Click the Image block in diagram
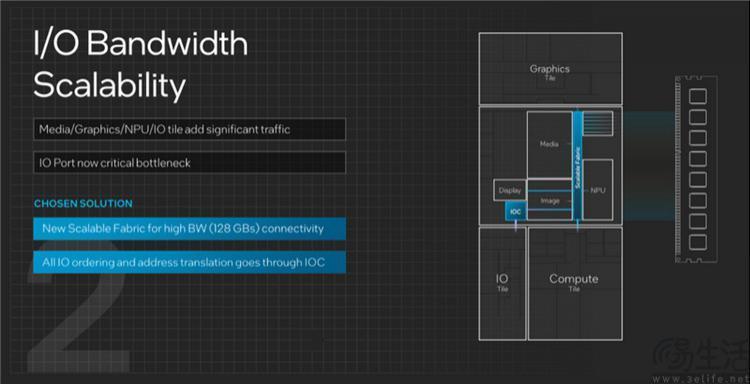Image resolution: width=750 pixels, height=384 pixels. click(x=550, y=201)
